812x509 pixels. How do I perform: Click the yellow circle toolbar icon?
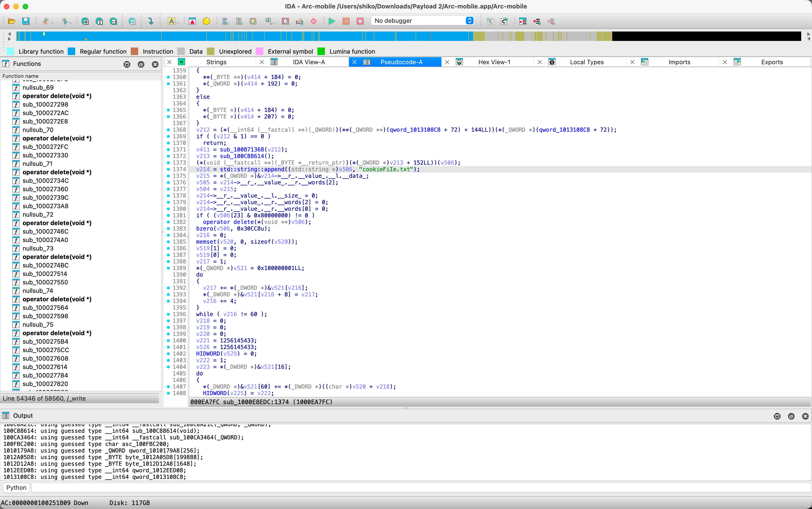[x=206, y=21]
